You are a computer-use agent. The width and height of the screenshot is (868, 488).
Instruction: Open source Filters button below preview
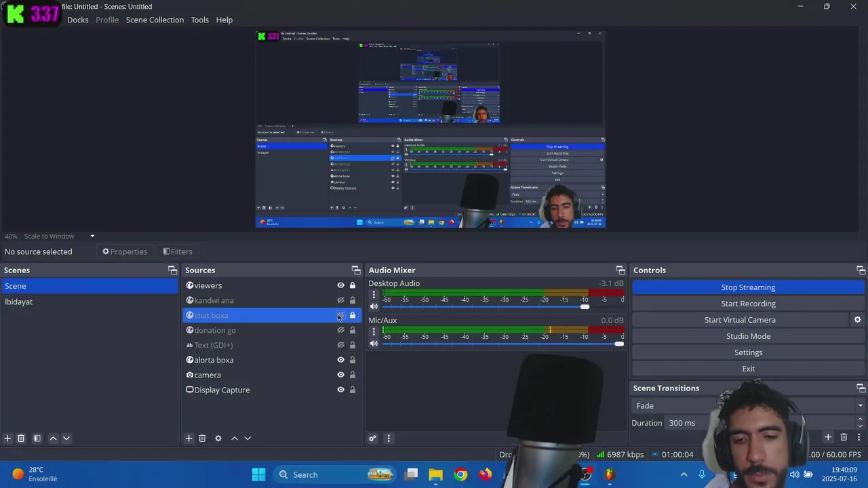click(x=178, y=251)
